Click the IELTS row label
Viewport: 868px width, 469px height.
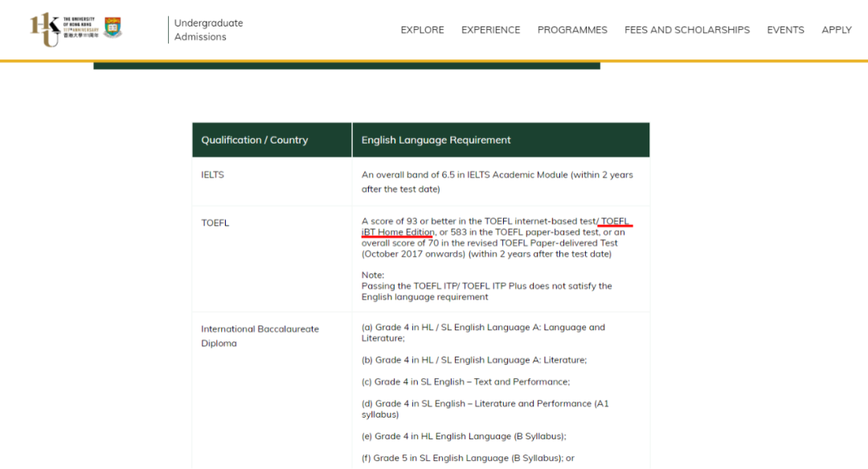point(212,175)
